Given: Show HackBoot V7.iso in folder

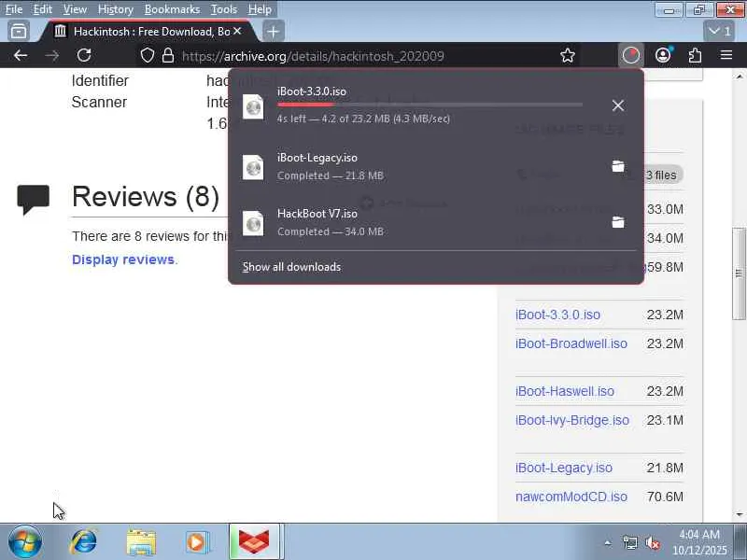Looking at the screenshot, I should (618, 222).
